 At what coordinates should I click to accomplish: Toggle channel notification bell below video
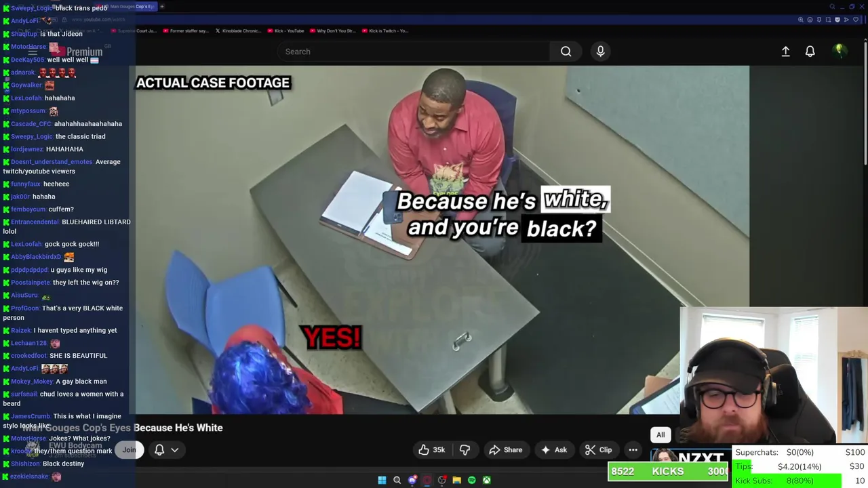[159, 450]
